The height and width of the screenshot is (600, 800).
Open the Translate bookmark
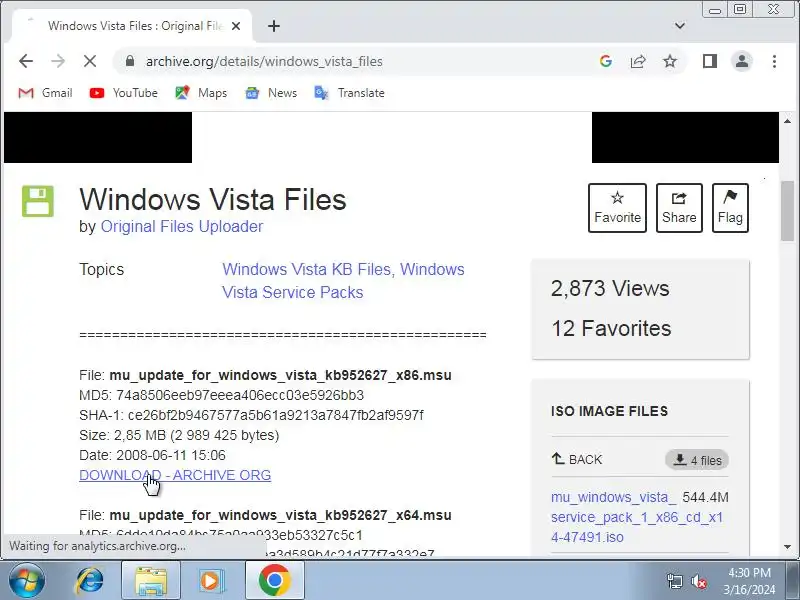click(x=349, y=93)
